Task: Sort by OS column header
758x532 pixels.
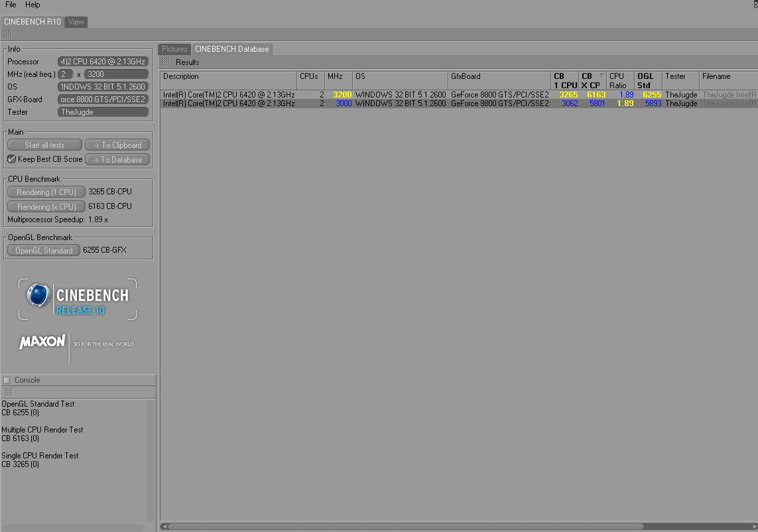Action: [401, 80]
